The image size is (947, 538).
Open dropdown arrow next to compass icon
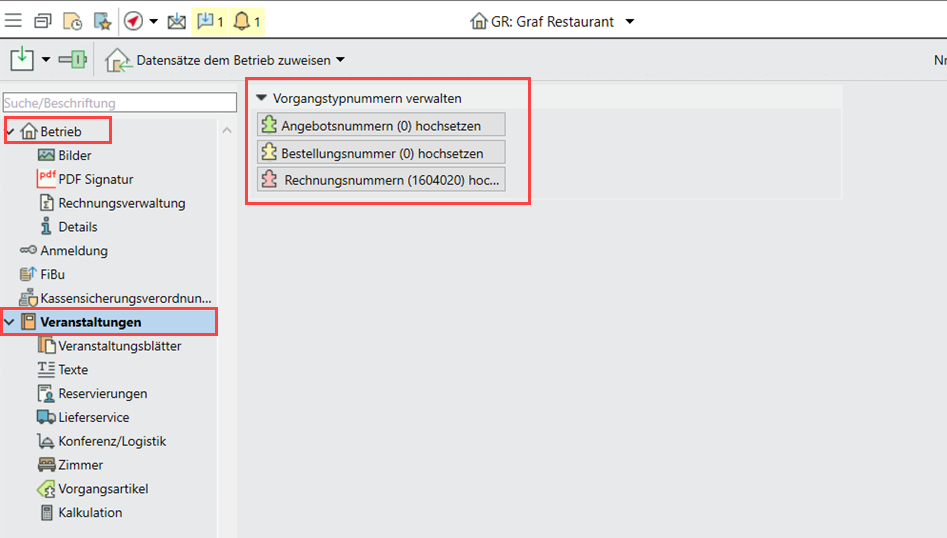(x=153, y=21)
